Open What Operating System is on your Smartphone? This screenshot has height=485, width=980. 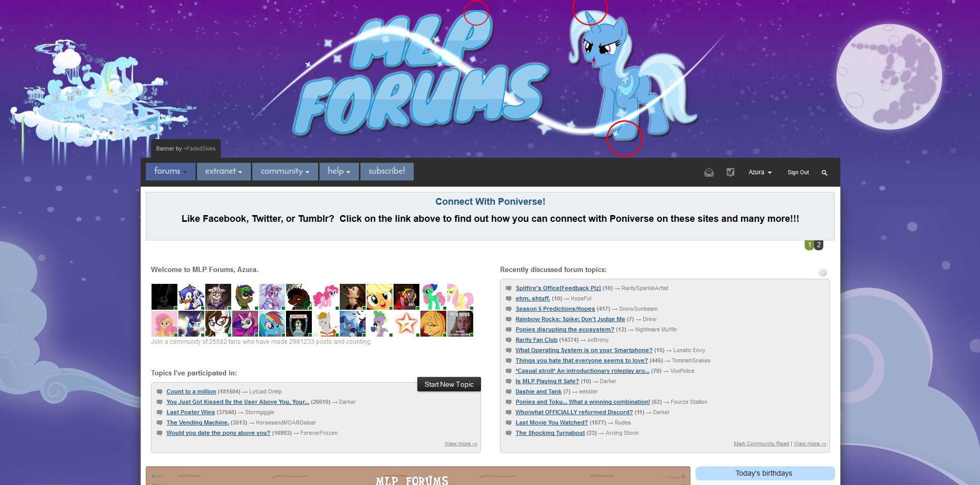tap(584, 351)
